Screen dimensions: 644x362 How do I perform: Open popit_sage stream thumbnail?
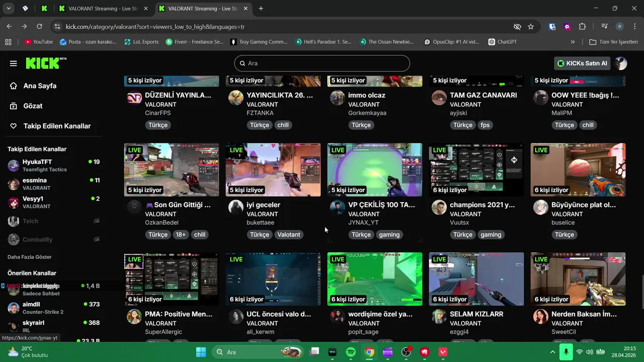click(375, 279)
